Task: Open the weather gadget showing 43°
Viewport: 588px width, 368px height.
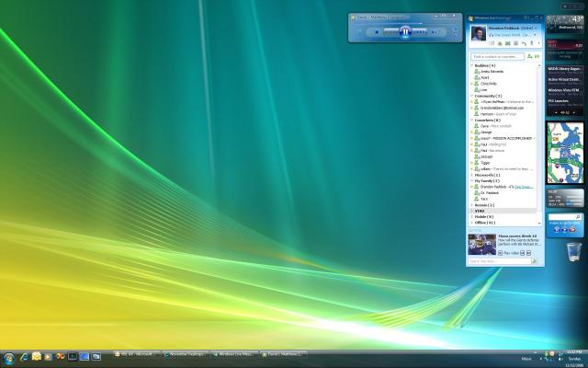Action: point(565,25)
